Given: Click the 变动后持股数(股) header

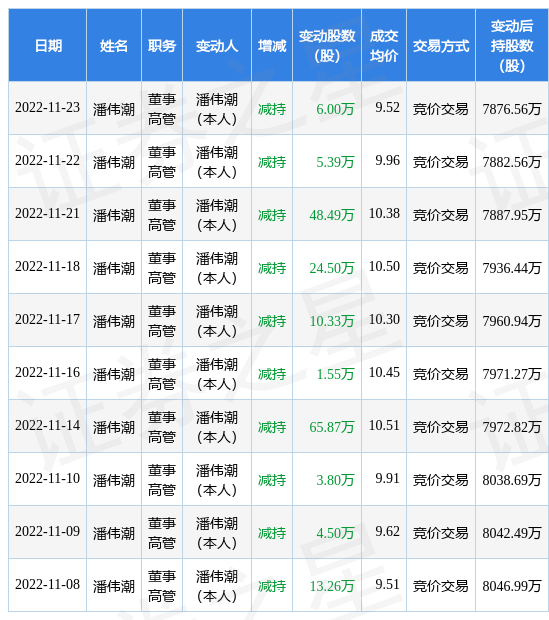Looking at the screenshot, I should point(512,45).
